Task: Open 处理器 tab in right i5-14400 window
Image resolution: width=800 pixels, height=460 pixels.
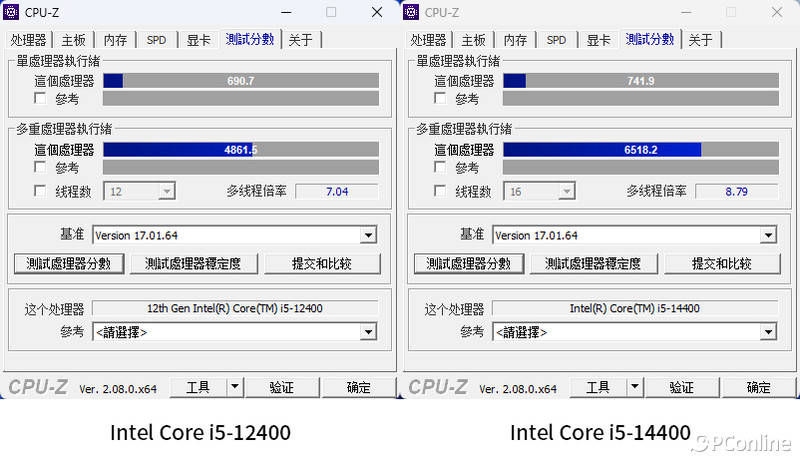Action: point(428,40)
